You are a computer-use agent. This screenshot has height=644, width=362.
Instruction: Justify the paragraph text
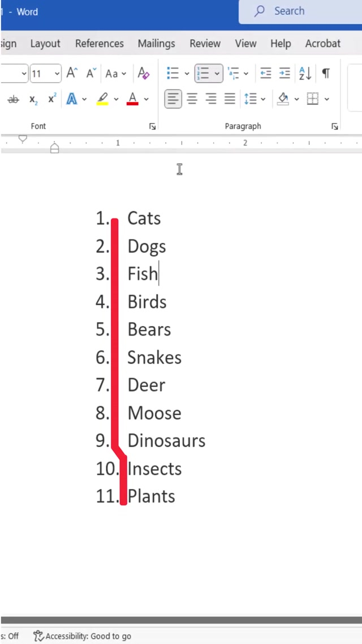coord(230,99)
